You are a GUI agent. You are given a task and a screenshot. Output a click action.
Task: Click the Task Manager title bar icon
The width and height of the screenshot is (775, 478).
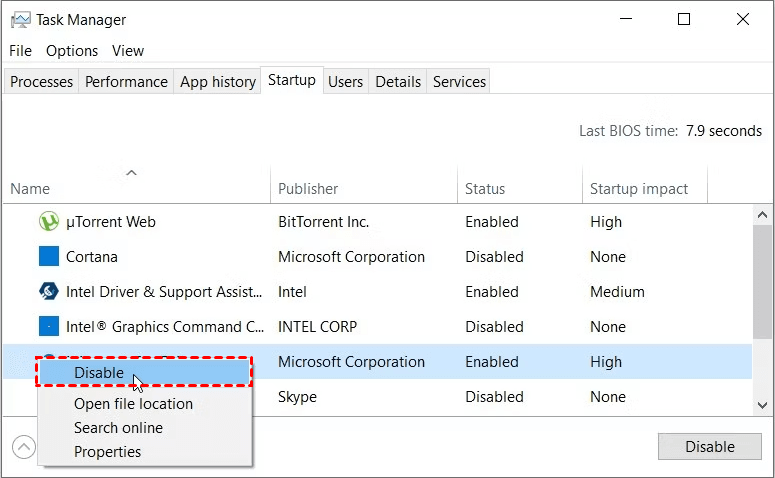pos(20,19)
